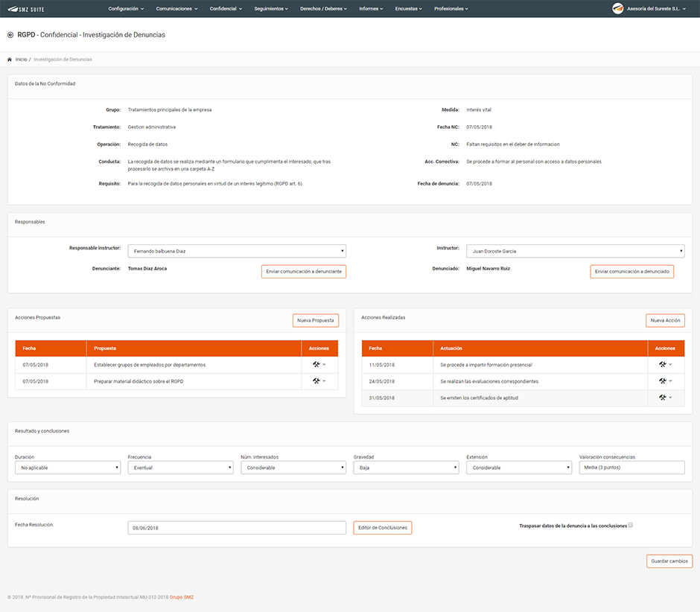
Task: Click denunciado name Miguel Navarro Ruiz
Action: (488, 269)
